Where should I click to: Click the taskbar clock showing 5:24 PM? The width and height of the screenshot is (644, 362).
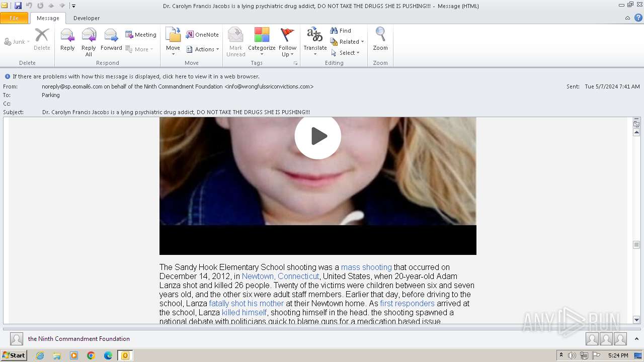point(618,355)
